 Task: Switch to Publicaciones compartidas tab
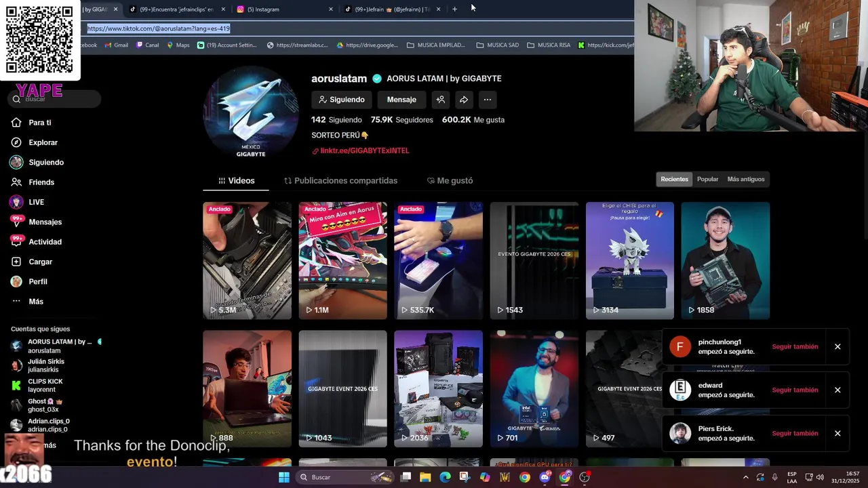click(x=340, y=181)
